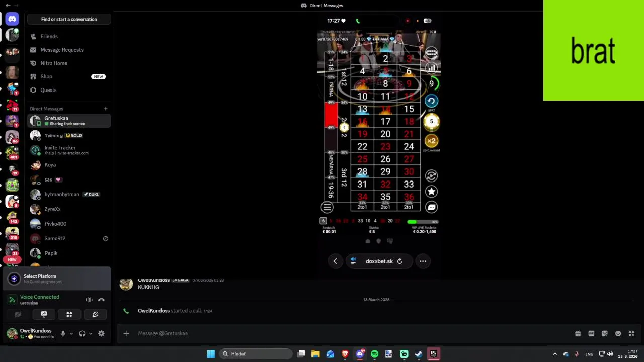Open Tømmy direct message

pos(69,135)
